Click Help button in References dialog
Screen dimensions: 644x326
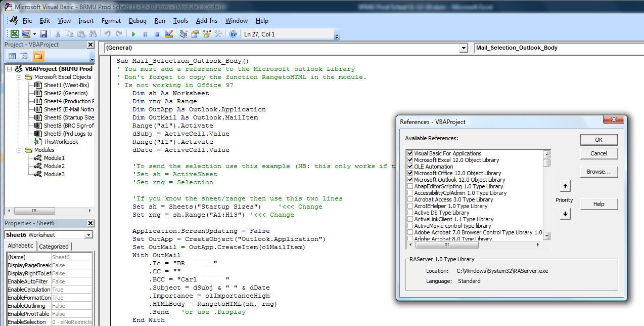[x=599, y=204]
